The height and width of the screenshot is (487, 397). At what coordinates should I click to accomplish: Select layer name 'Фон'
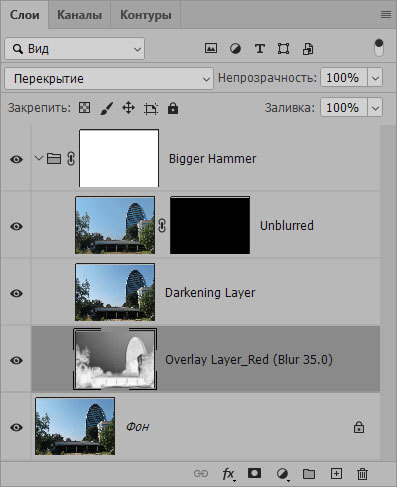(137, 427)
